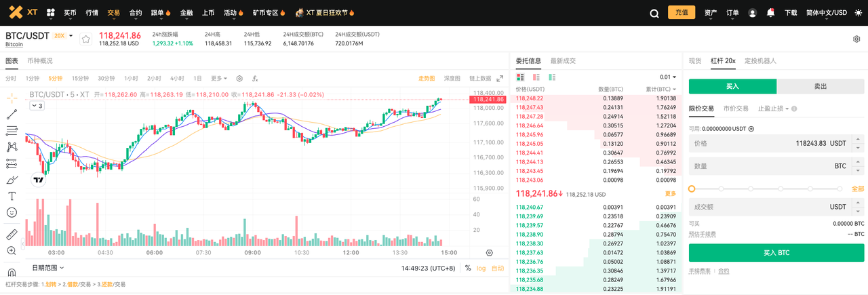
Task: Select the XABCD pattern tool
Action: [x=12, y=147]
